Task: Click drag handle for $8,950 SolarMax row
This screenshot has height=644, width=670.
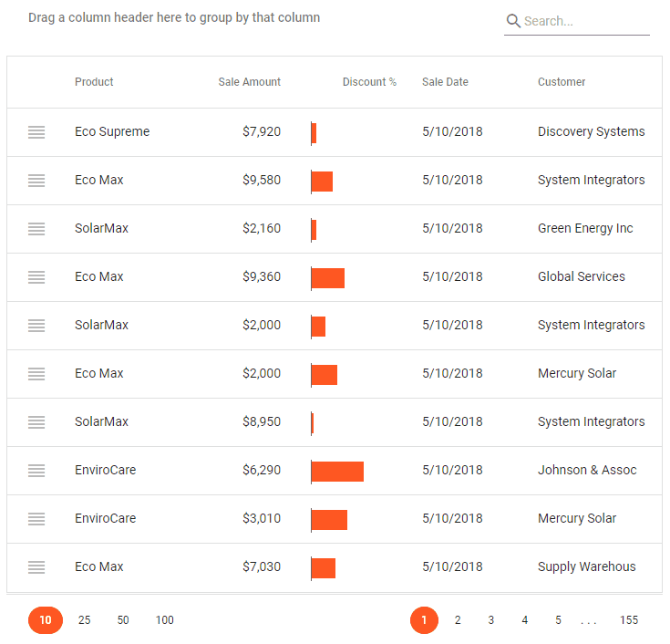Action: 36,422
